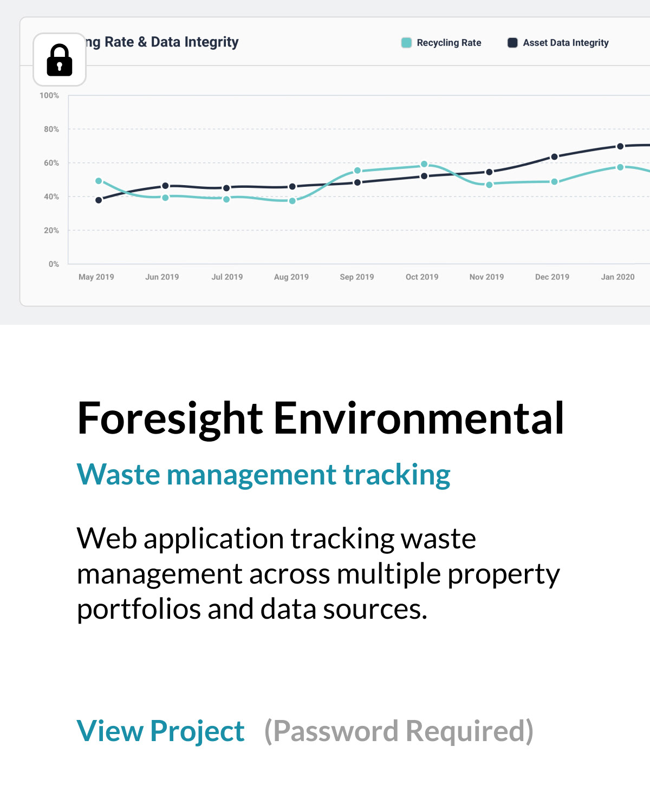Viewport: 650px width, 812px height.
Task: Click the project description paragraph
Action: 318,574
